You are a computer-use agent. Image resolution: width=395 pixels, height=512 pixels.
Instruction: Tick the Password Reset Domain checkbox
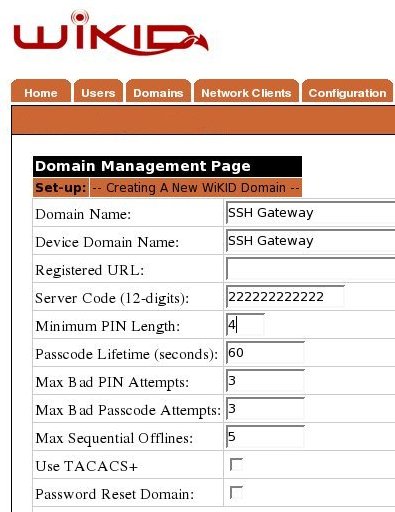tap(236, 492)
